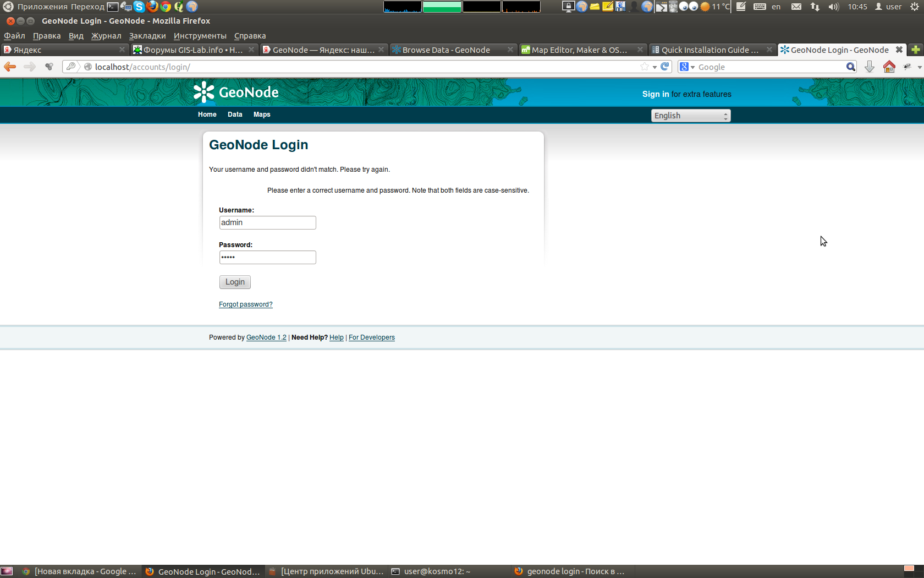Image resolution: width=924 pixels, height=578 pixels.
Task: Open the Журнал menu
Action: pos(106,36)
